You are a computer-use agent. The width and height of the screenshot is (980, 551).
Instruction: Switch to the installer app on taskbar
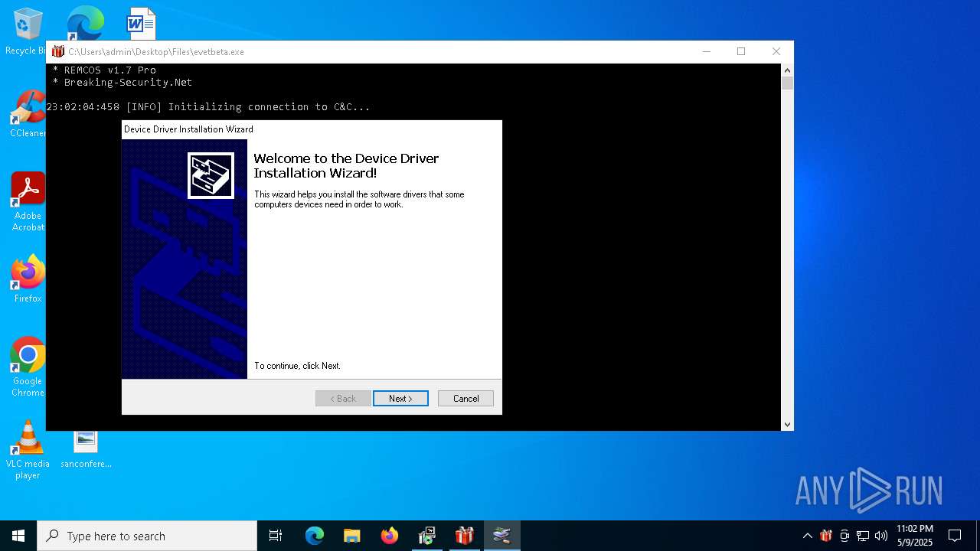click(x=427, y=536)
